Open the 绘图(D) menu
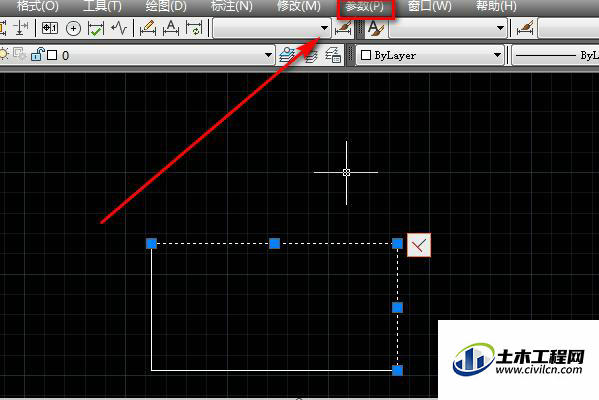Screen dimensions: 599x400 pyautogui.click(x=166, y=6)
